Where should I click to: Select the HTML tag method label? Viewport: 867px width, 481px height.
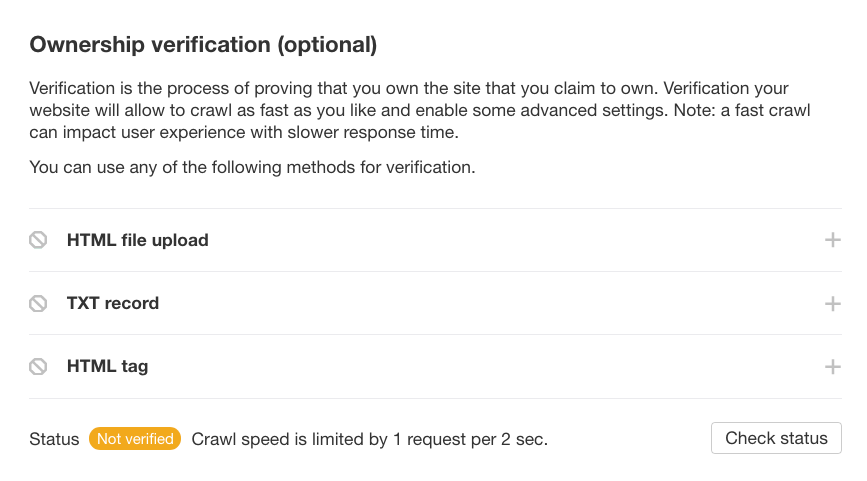point(107,366)
